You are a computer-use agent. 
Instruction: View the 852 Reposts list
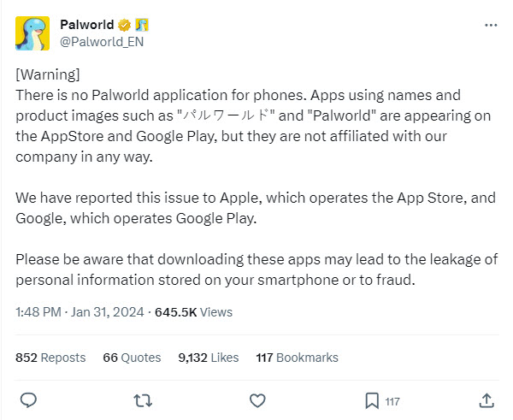50,358
